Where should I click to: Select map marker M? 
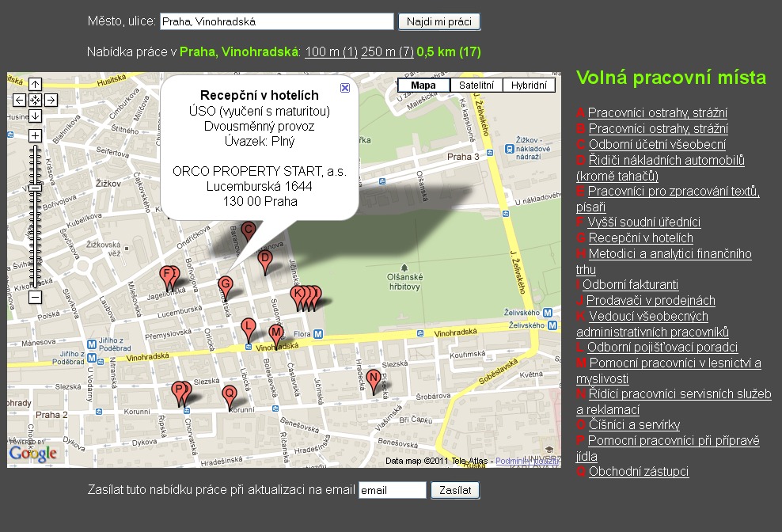pyautogui.click(x=275, y=334)
